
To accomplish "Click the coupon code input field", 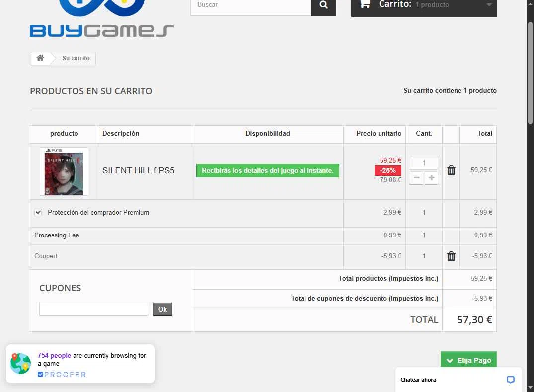I will (x=94, y=309).
